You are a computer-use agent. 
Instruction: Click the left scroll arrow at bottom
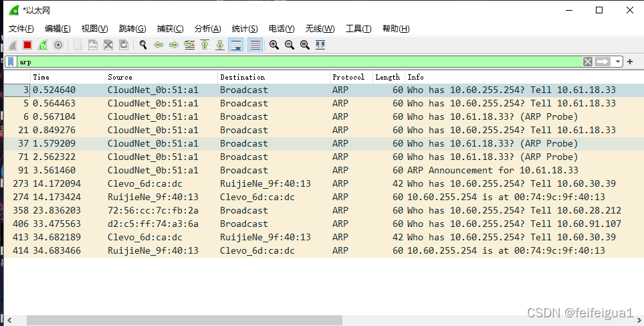(x=9, y=320)
